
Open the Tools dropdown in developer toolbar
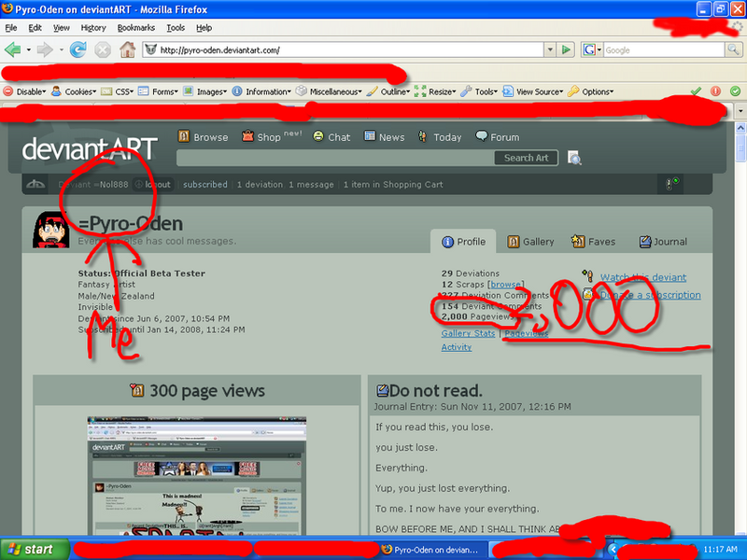coord(479,91)
